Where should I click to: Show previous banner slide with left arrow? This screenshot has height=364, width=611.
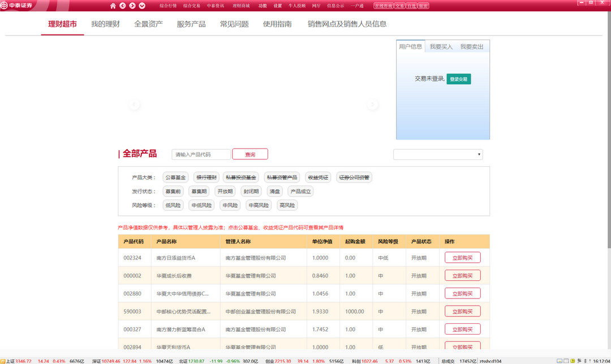coord(134,105)
